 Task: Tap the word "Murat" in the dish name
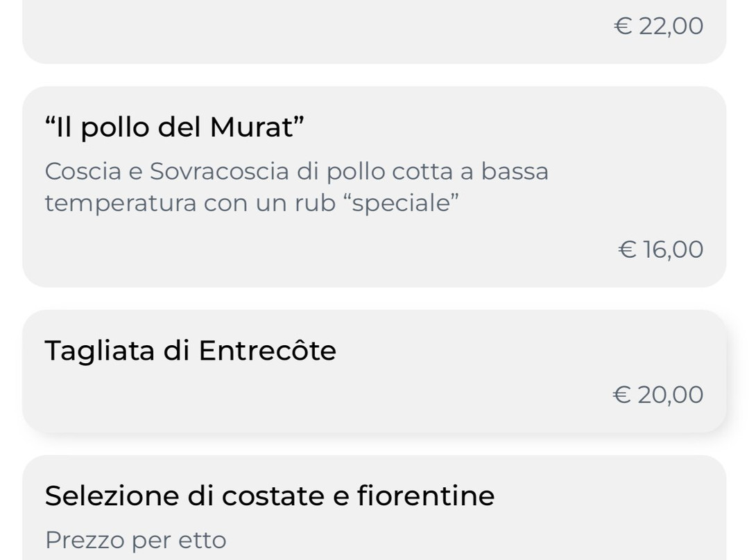[252, 128]
